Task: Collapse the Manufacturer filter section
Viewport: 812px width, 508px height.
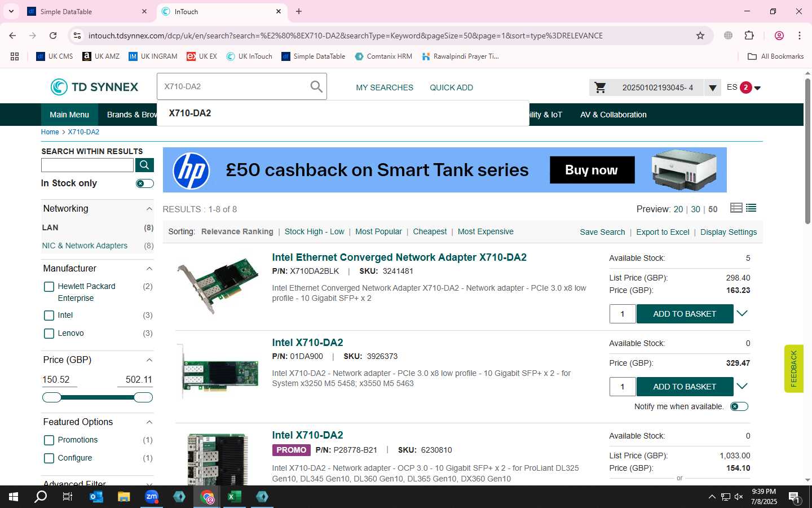Action: click(149, 269)
